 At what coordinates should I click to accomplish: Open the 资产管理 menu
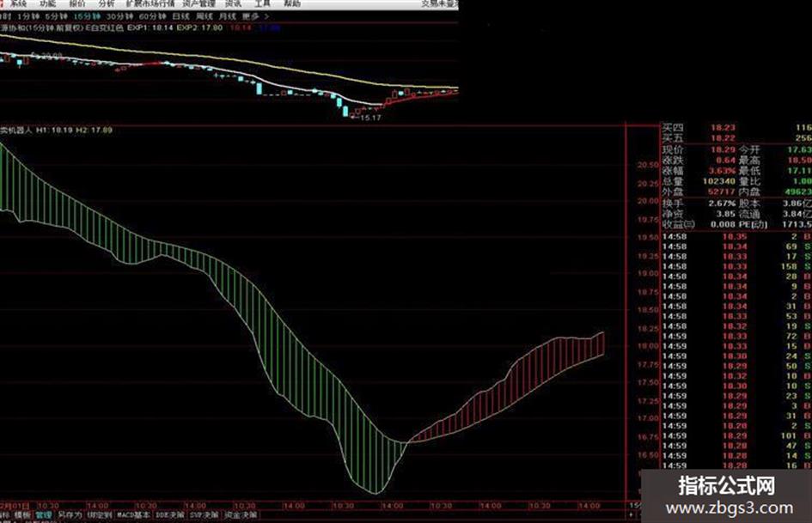[x=198, y=3]
